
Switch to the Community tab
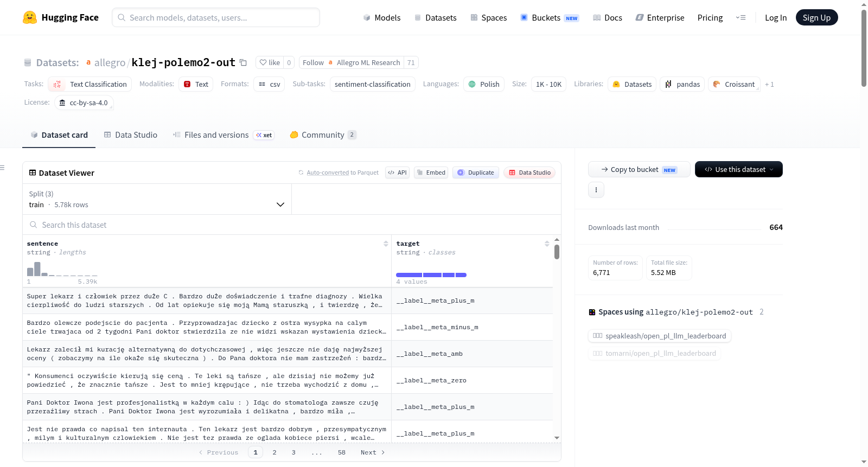coord(323,135)
